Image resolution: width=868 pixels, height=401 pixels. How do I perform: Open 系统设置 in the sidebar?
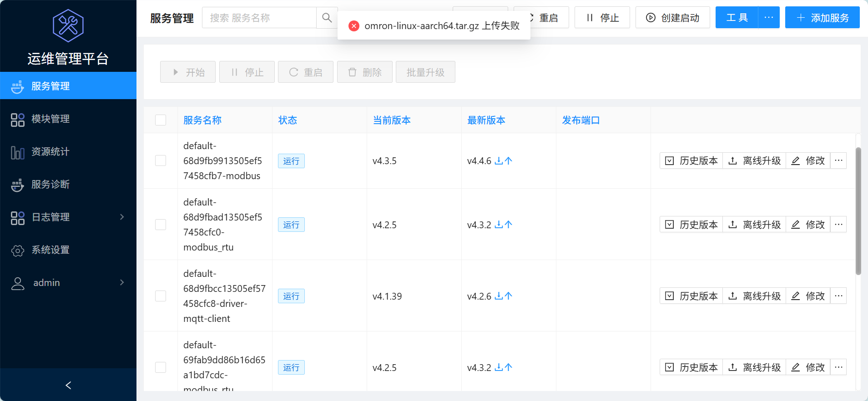coord(68,250)
